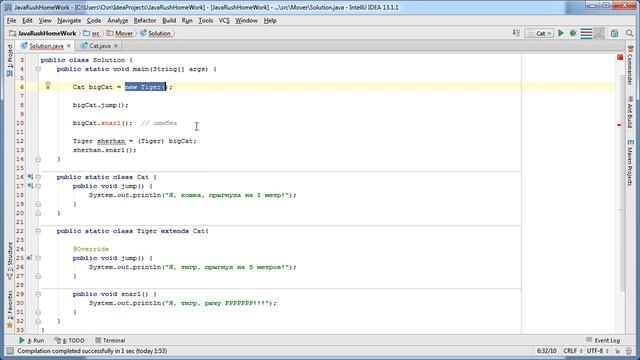This screenshot has height=360, width=640.
Task: Click the lock read-only icon in status bar
Action: point(618,351)
